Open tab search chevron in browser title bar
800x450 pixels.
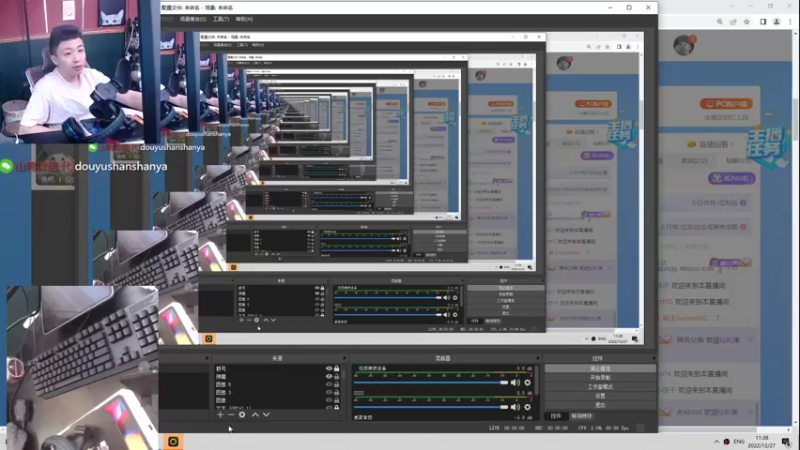coord(732,6)
